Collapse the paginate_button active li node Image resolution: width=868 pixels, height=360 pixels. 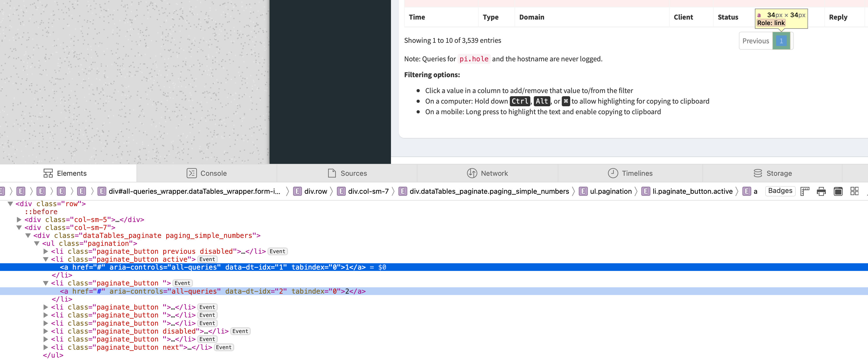[x=46, y=260]
